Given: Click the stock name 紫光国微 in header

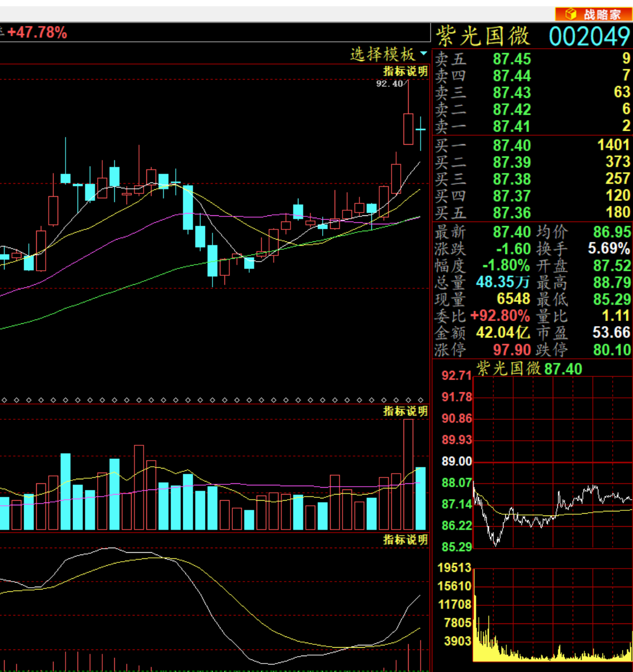Looking at the screenshot, I should [483, 36].
